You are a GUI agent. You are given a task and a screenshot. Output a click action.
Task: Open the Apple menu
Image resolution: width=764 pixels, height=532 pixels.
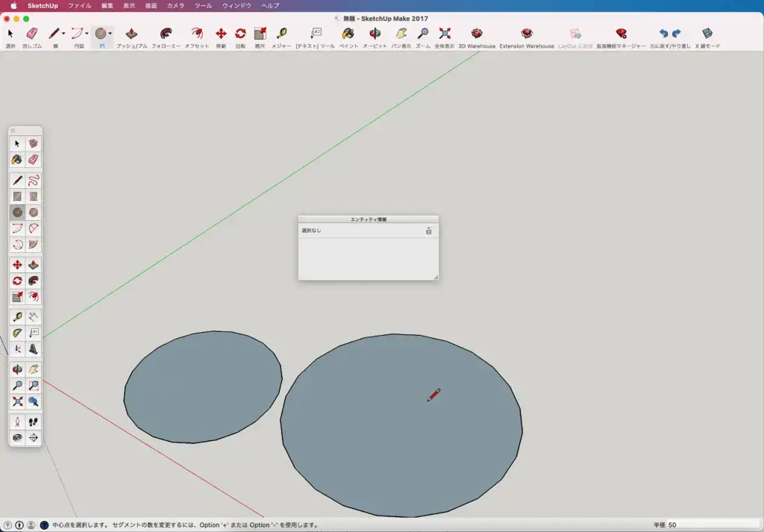click(x=13, y=5)
